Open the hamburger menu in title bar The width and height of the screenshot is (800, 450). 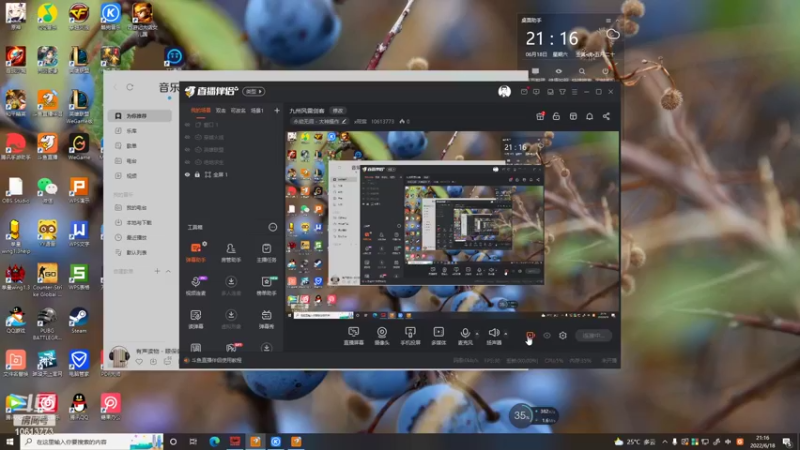coord(574,92)
